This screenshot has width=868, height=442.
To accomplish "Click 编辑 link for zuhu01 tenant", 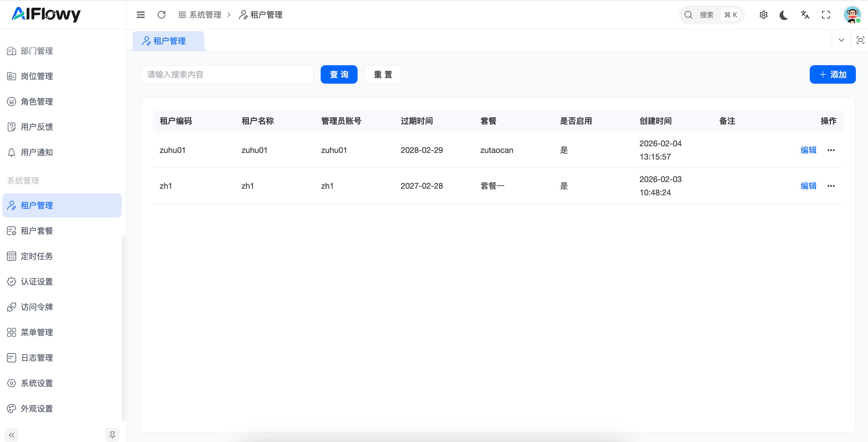I will point(808,150).
